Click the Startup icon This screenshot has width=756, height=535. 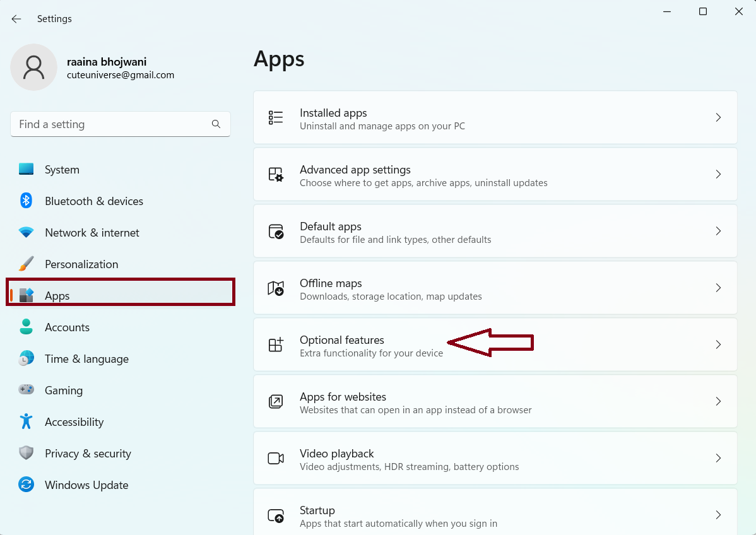point(276,515)
